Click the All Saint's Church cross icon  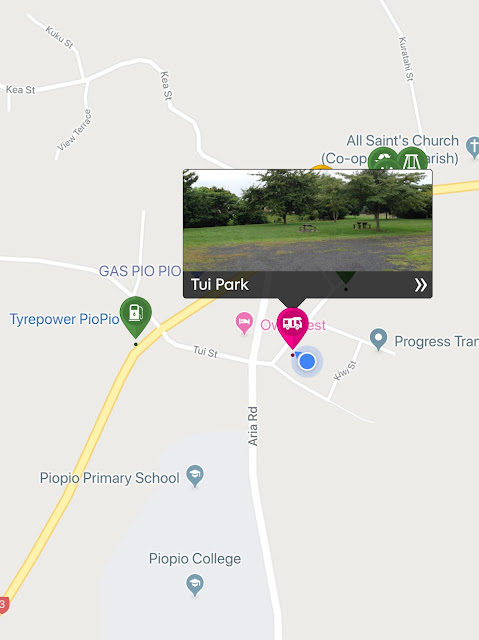click(473, 147)
